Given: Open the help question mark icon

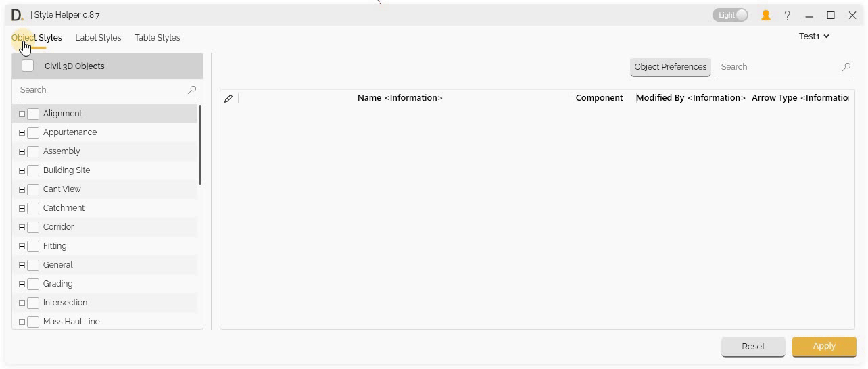Looking at the screenshot, I should [x=788, y=15].
